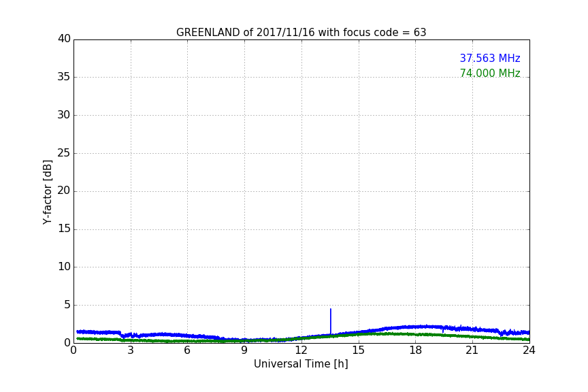Click the x-axis tick label '6'
Image resolution: width=588 pixels, height=392 pixels.
(x=187, y=350)
